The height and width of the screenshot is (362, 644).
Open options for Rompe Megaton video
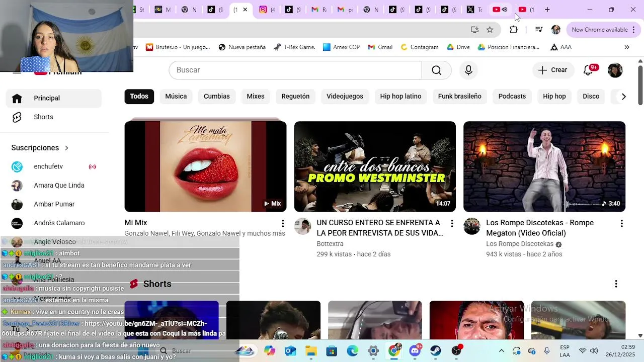coord(621,223)
